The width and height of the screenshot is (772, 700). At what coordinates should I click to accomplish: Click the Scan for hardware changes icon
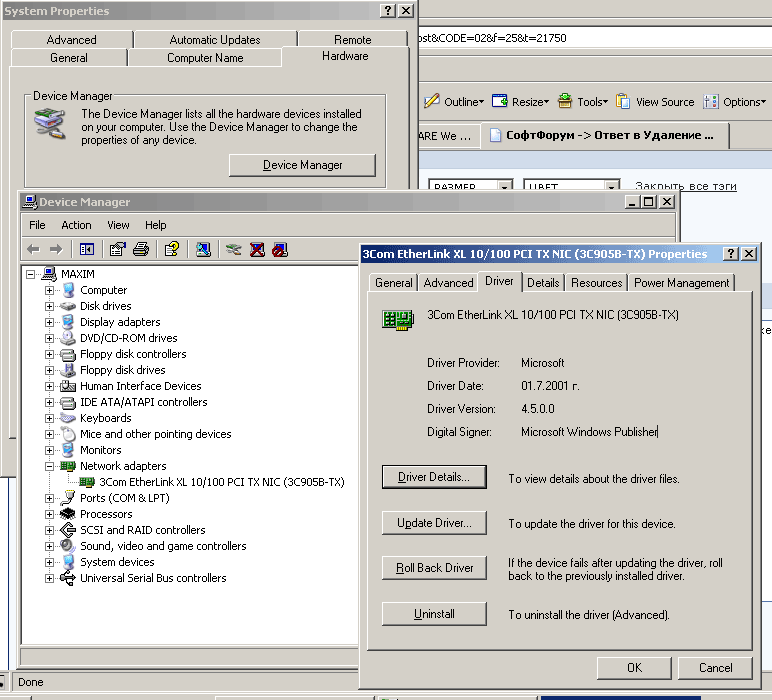[203, 250]
